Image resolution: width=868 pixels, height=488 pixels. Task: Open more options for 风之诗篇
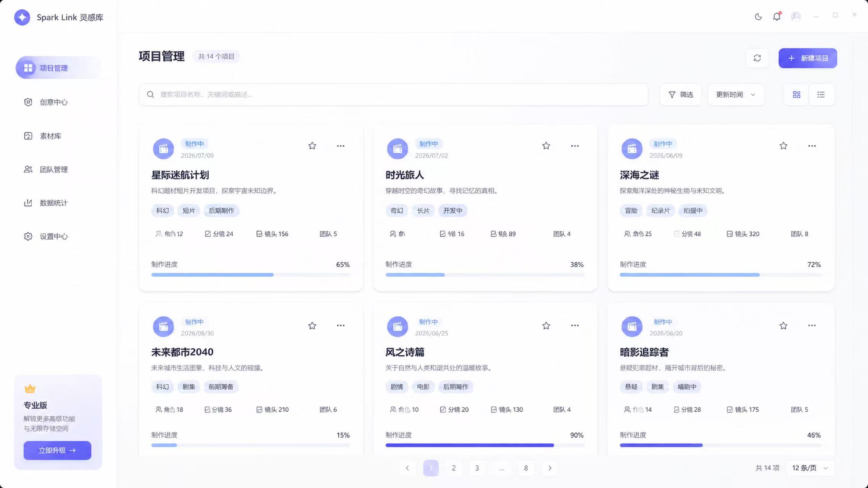(575, 325)
